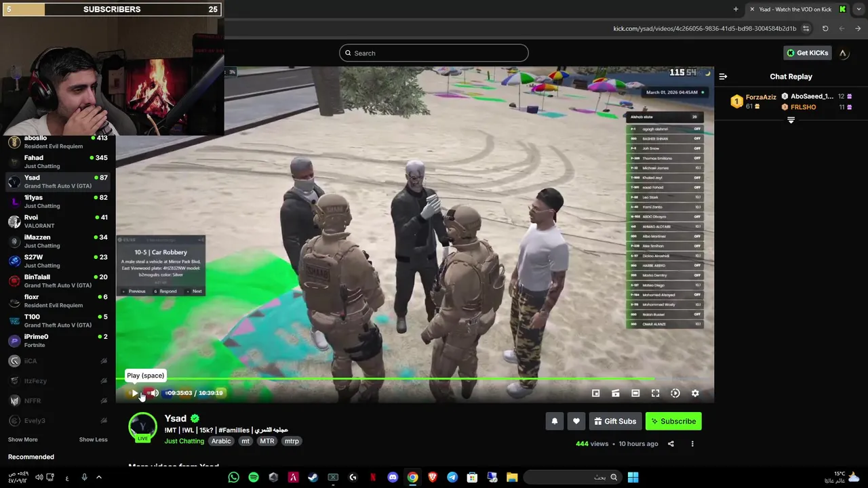Enter fullscreen video mode
This screenshot has height=488, width=868.
(x=655, y=393)
